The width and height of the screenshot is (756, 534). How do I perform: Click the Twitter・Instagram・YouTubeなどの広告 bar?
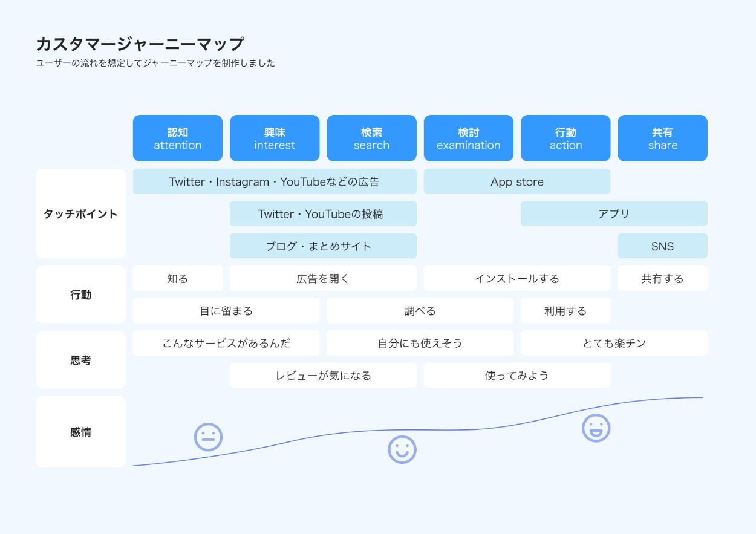click(x=275, y=182)
